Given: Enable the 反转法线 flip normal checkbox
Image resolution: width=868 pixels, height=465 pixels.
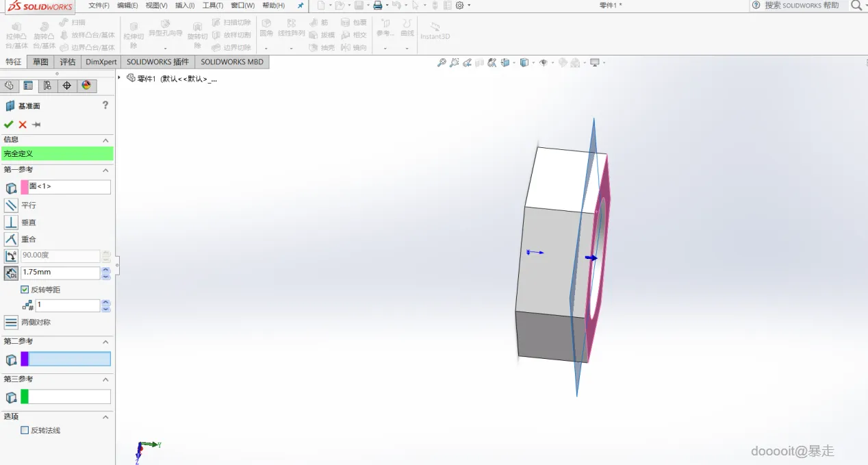Looking at the screenshot, I should pos(25,431).
